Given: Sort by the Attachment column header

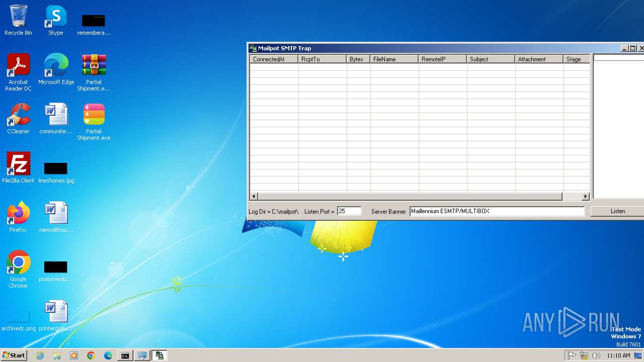Looking at the screenshot, I should coord(539,59).
